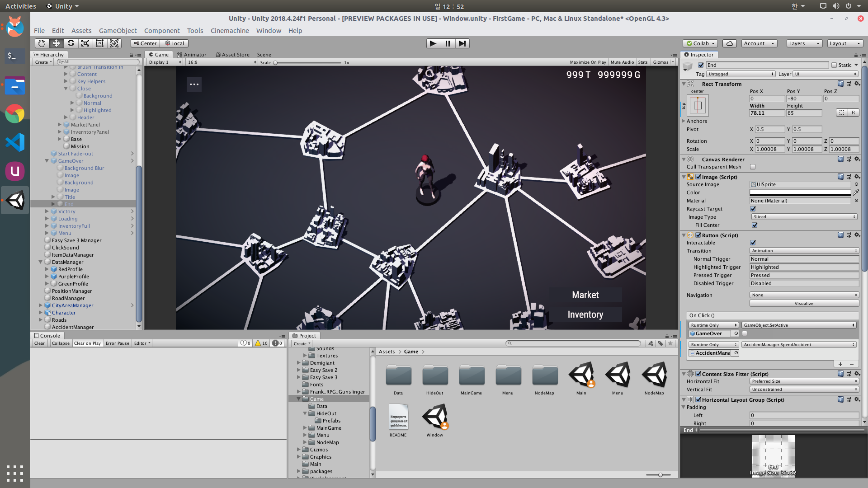This screenshot has height=488, width=868.
Task: Click the Inventory button in game
Action: pos(585,314)
